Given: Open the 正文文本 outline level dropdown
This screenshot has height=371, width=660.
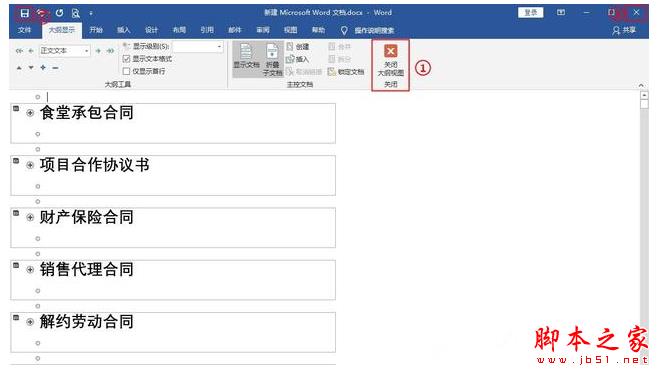Looking at the screenshot, I should 86,51.
